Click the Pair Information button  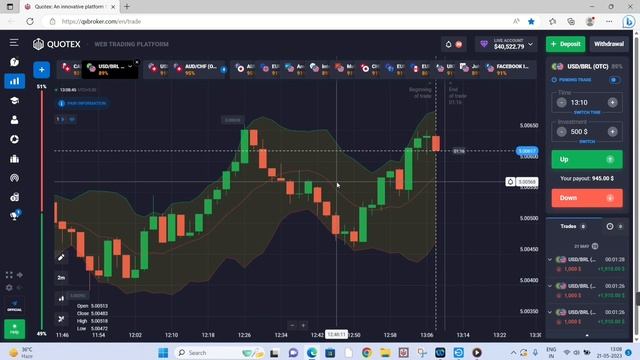point(83,103)
